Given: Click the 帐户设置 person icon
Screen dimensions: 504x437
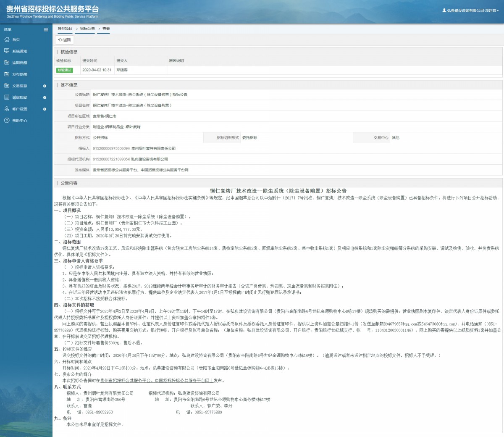Looking at the screenshot, I should [x=7, y=109].
